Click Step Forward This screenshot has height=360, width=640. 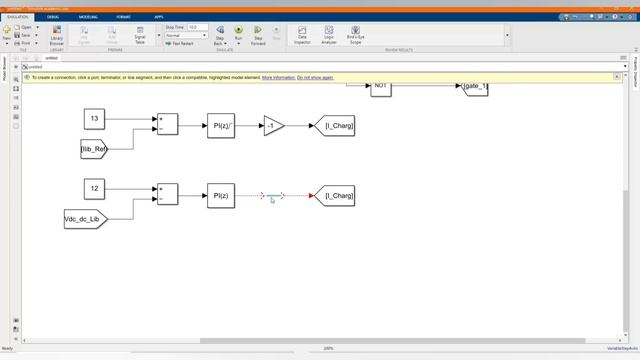pos(258,35)
